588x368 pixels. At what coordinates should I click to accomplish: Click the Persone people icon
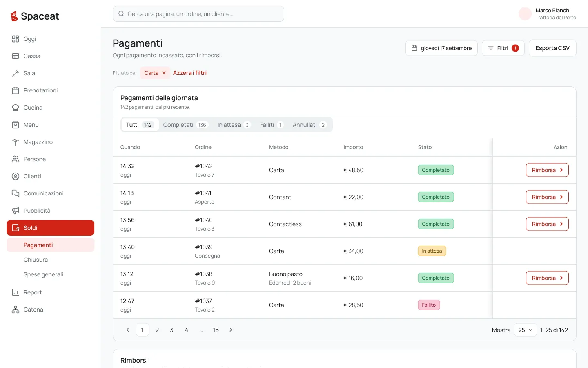(16, 159)
